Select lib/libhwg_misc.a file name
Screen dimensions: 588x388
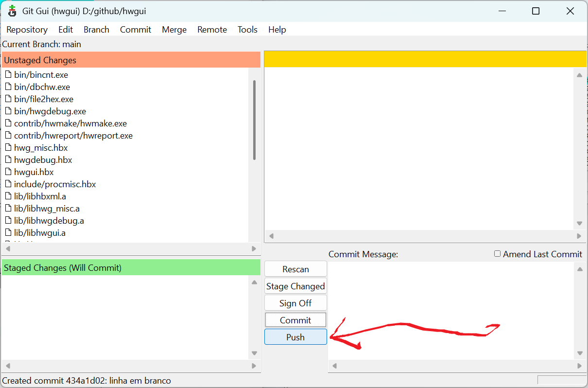pyautogui.click(x=47, y=209)
